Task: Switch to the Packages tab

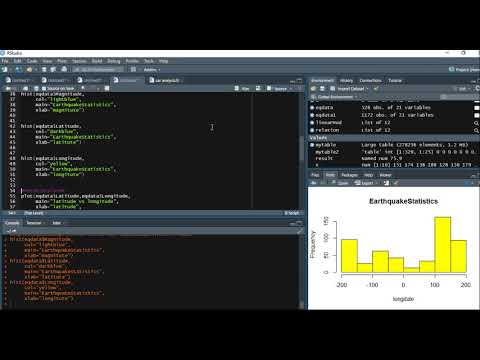Action: coord(349,175)
